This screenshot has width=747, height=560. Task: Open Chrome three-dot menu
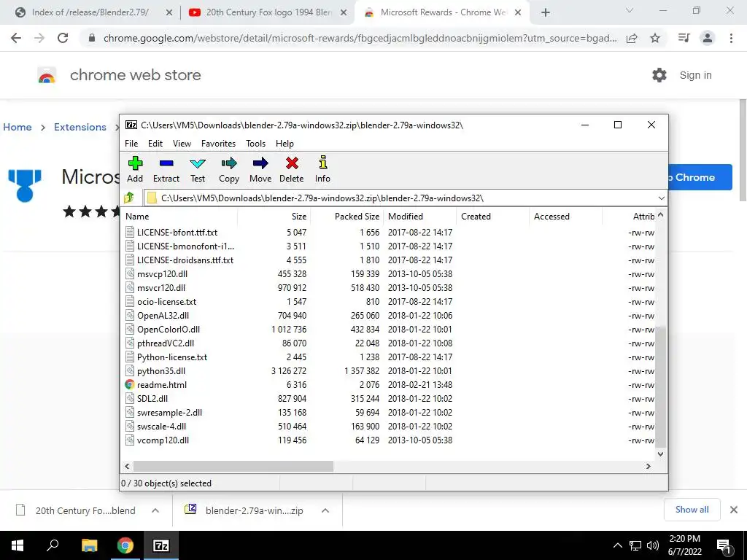[x=731, y=38]
